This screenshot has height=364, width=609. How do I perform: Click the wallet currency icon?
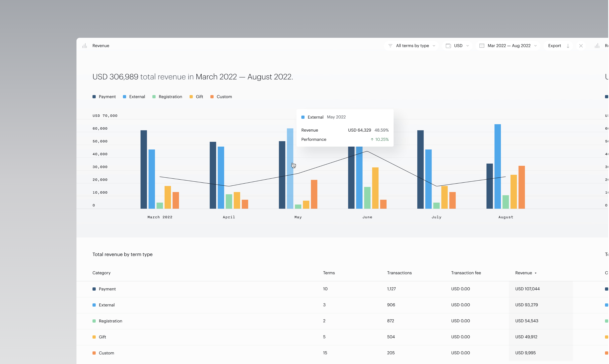click(448, 46)
